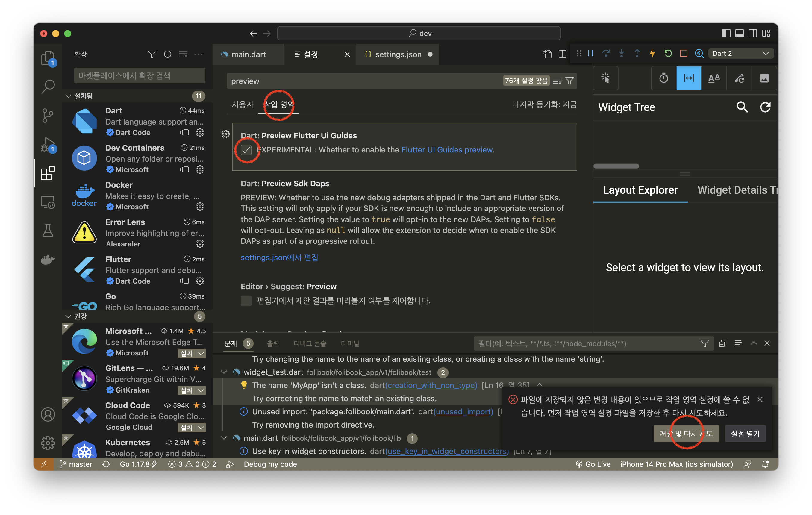The image size is (812, 515).
Task: Install the Microsoft Edge Tools extension
Action: click(187, 353)
